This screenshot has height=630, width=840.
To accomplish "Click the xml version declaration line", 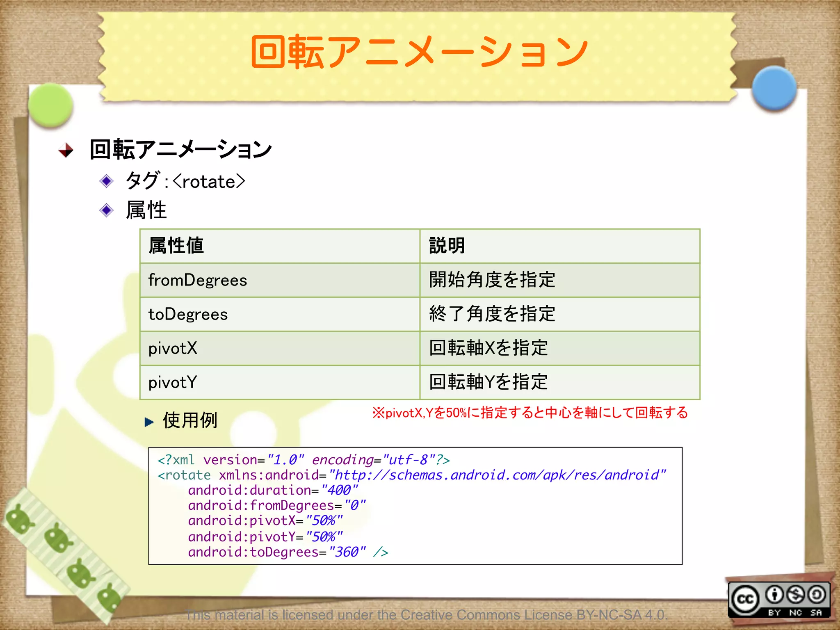I will click(x=304, y=460).
